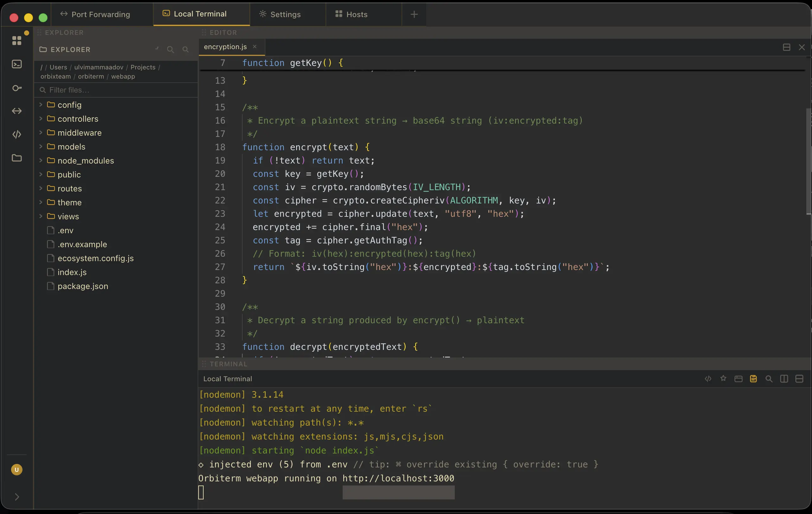The width and height of the screenshot is (812, 514).
Task: Open ecosystem.config.js in the explorer
Action: point(116,258)
